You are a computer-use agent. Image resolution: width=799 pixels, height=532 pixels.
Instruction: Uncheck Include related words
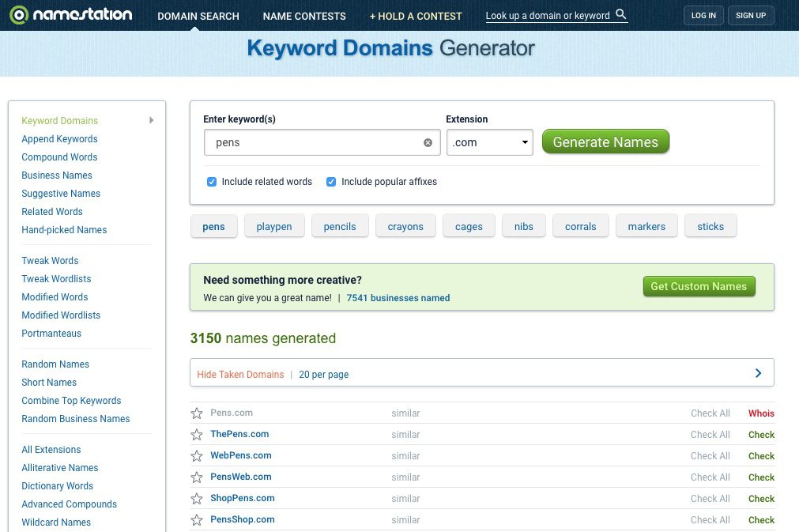point(212,182)
